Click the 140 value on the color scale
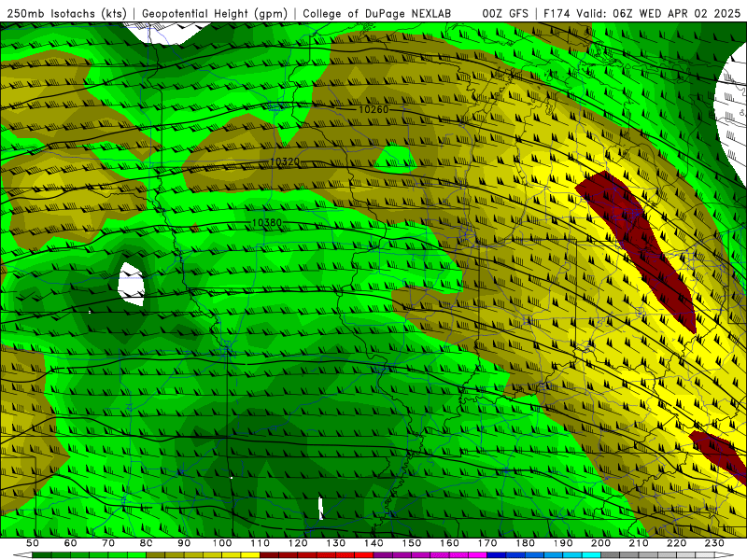The width and height of the screenshot is (747, 560). click(373, 543)
